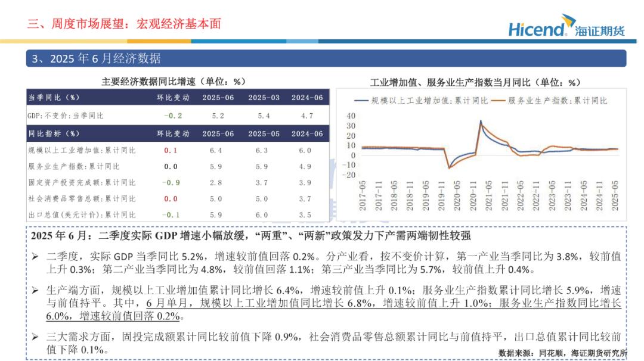Viewport: 644px width, 361px height.
Task: Click the arrow bullet before 生产端方面
Action: (35, 291)
